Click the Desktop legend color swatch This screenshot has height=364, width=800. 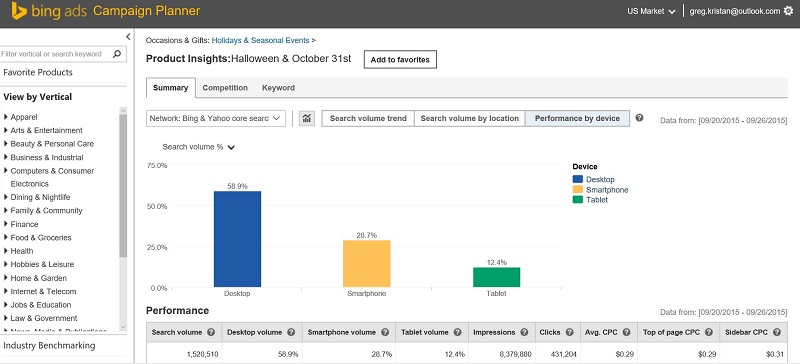[578, 179]
